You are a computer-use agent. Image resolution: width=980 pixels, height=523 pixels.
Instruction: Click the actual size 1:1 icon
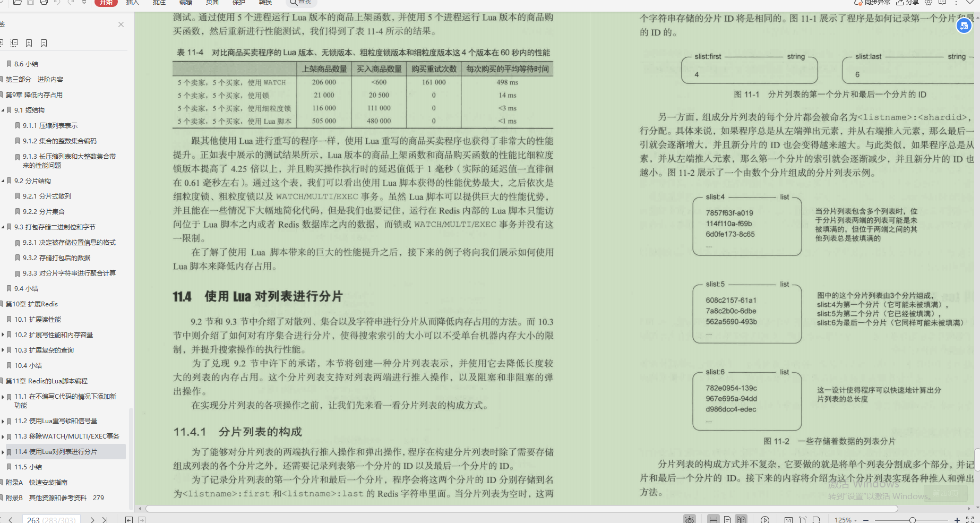(788, 520)
